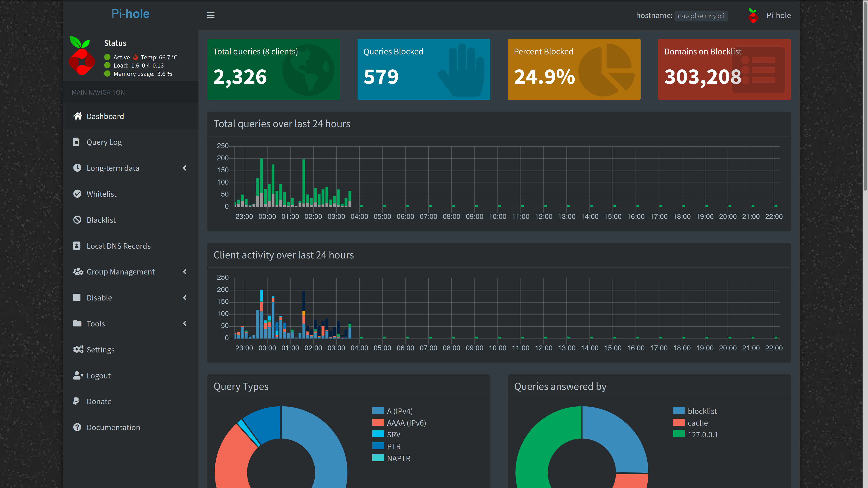Click the Disable stop-square icon
This screenshot has width=868, height=488.
(77, 297)
